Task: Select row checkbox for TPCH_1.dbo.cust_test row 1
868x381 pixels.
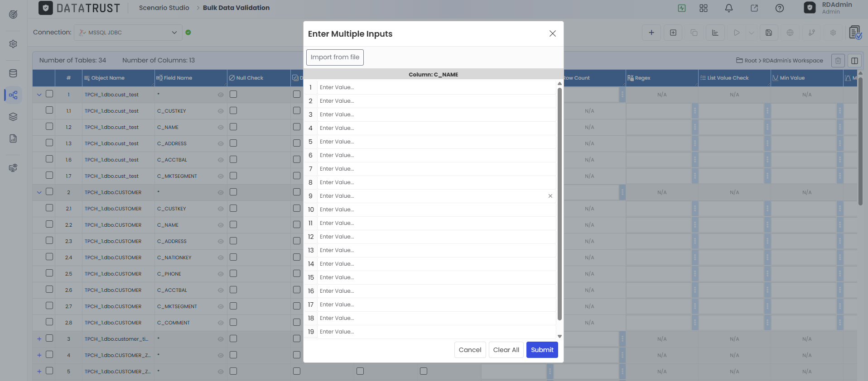Action: click(x=49, y=94)
